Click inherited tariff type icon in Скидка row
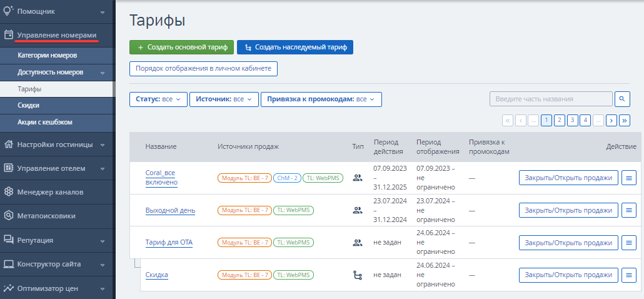The width and height of the screenshot is (644, 299). (x=357, y=275)
